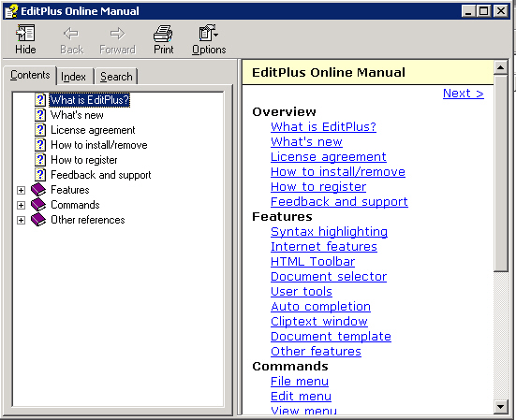Click the purple book icon for Commands
This screenshot has height=420, width=516.
coord(38,205)
